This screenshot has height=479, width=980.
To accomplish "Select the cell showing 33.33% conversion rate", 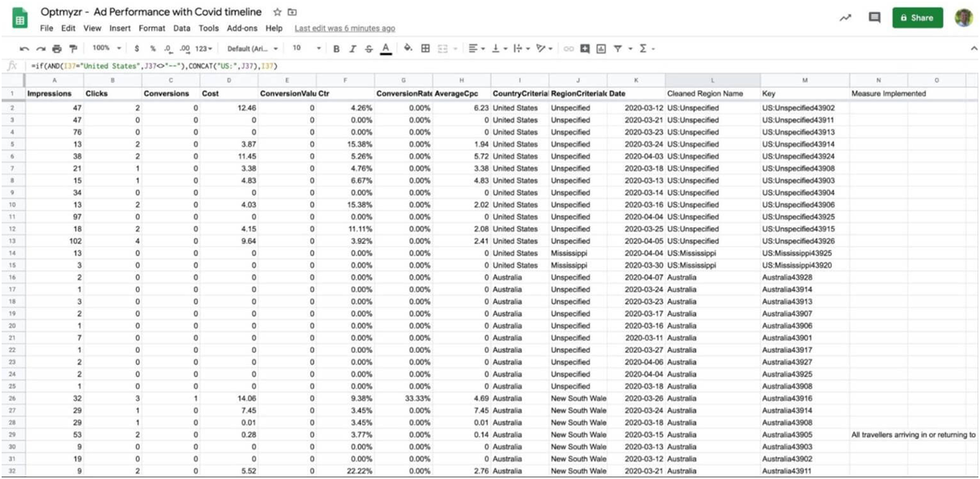I will (404, 398).
